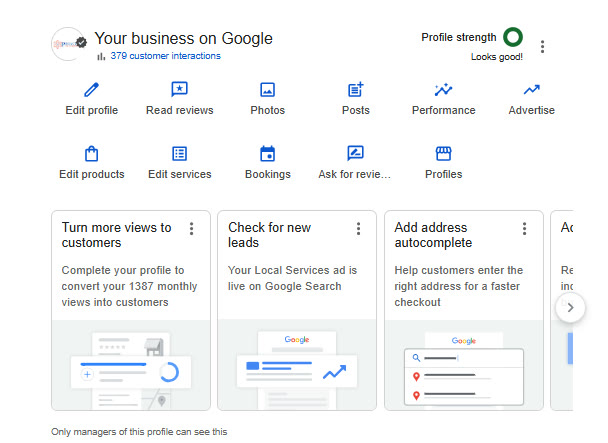The image size is (608, 443).
Task: Open the Edit products shopping bag icon
Action: pos(92,154)
